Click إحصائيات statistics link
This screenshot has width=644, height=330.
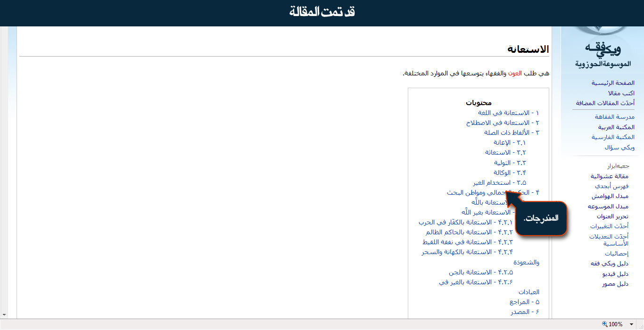point(617,254)
